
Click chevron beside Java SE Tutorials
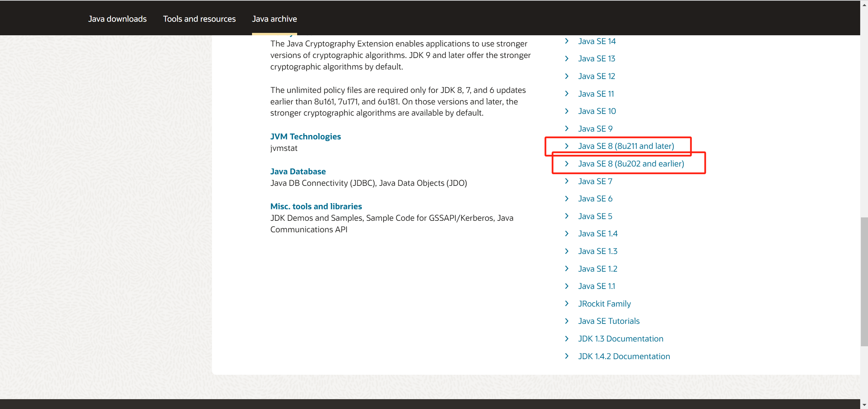tap(566, 321)
